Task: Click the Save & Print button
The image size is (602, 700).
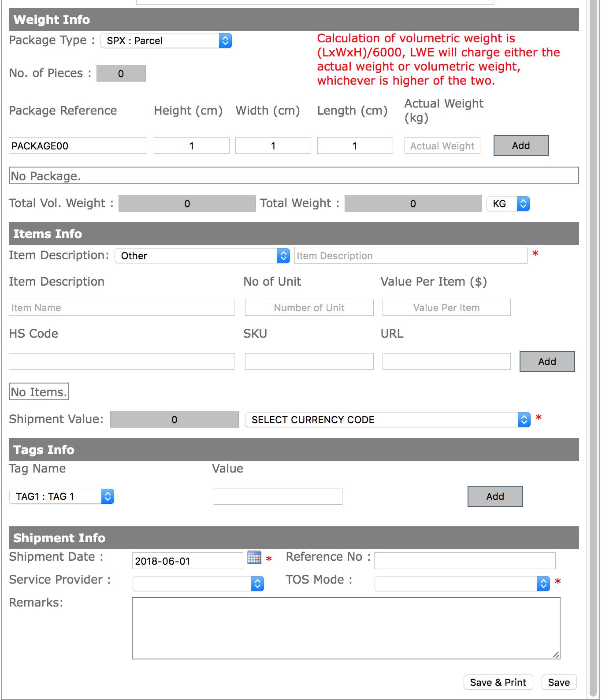Action: (x=498, y=682)
